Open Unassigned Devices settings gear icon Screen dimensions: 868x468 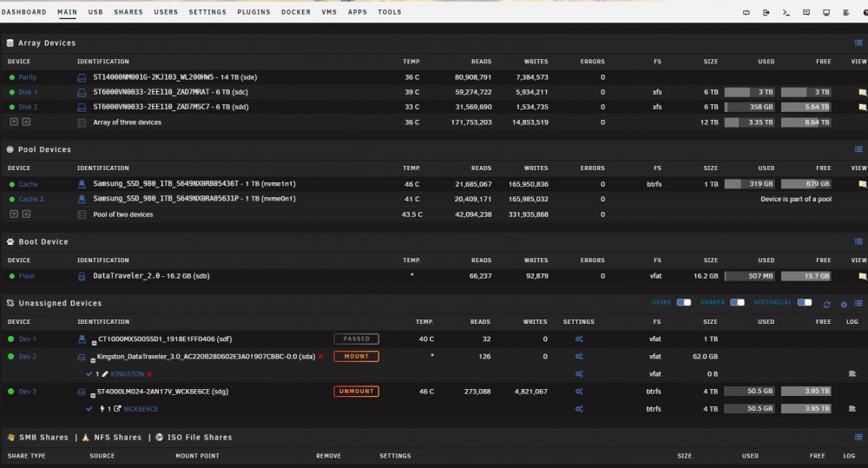(844, 304)
